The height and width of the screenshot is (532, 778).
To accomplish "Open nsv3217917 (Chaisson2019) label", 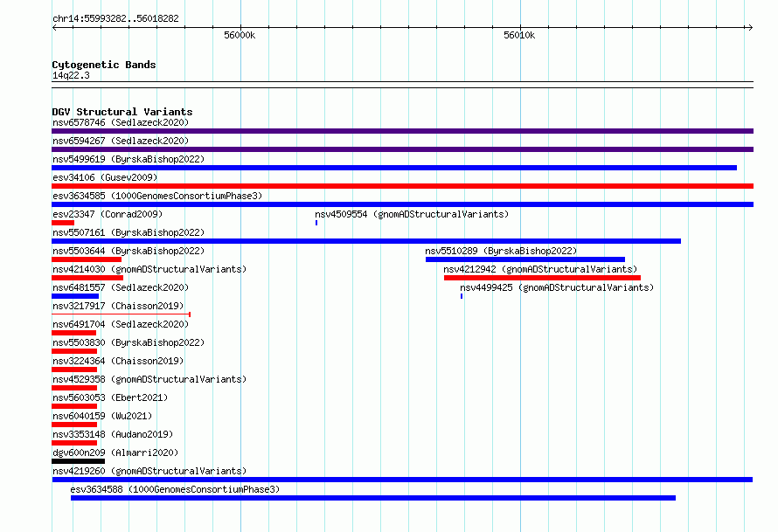I will pos(118,306).
